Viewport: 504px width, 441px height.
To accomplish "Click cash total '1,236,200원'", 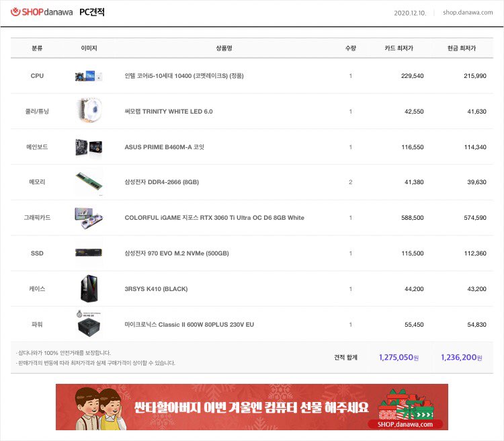I will click(x=461, y=358).
